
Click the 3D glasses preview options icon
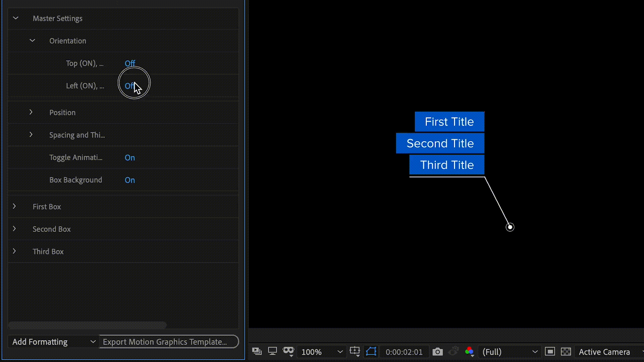click(288, 352)
